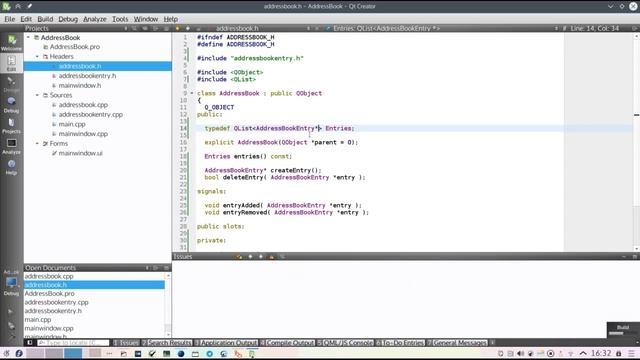Close the Open Documents panel
Image resolution: width=640 pixels, height=360 pixels.
pos(166,268)
